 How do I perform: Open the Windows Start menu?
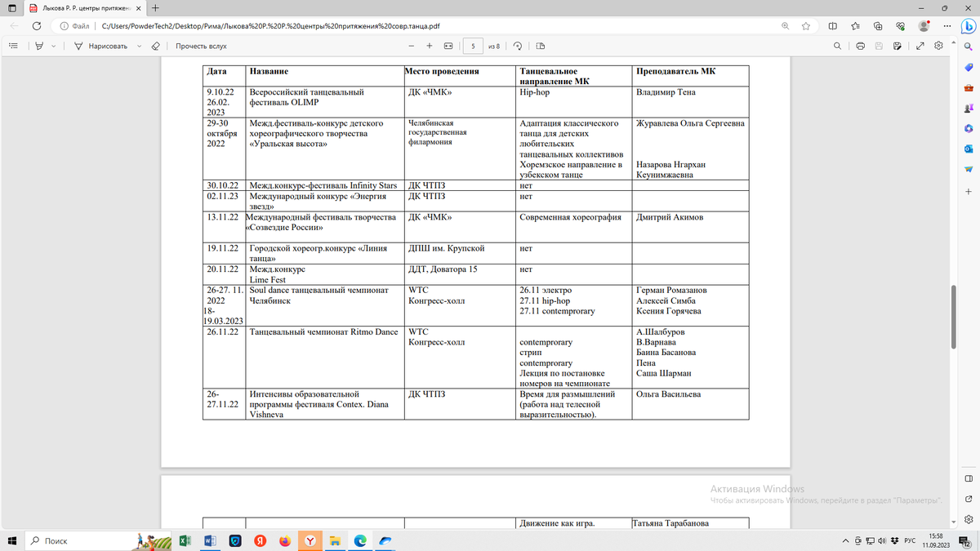(x=13, y=540)
